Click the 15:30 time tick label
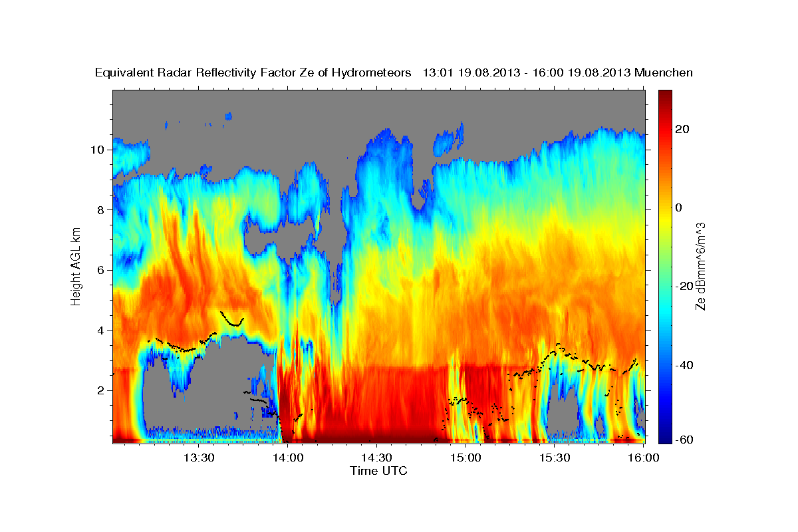Viewport: 798px width, 532px height. pyautogui.click(x=554, y=458)
